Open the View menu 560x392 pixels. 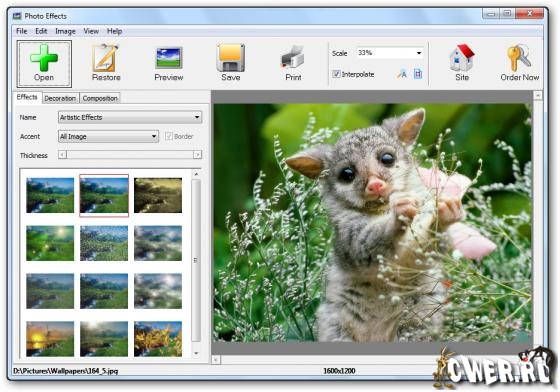coord(91,31)
